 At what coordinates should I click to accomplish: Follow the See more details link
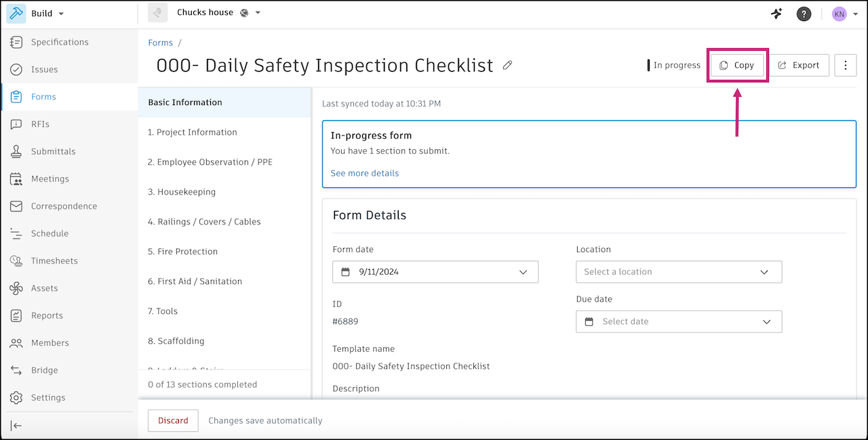coord(365,173)
